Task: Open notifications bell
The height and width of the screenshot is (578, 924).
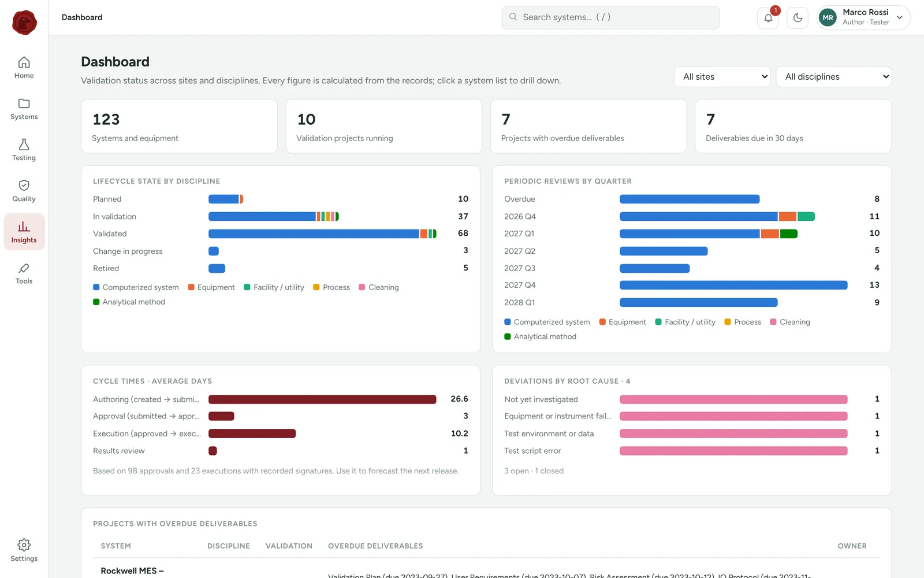Action: 768,18
